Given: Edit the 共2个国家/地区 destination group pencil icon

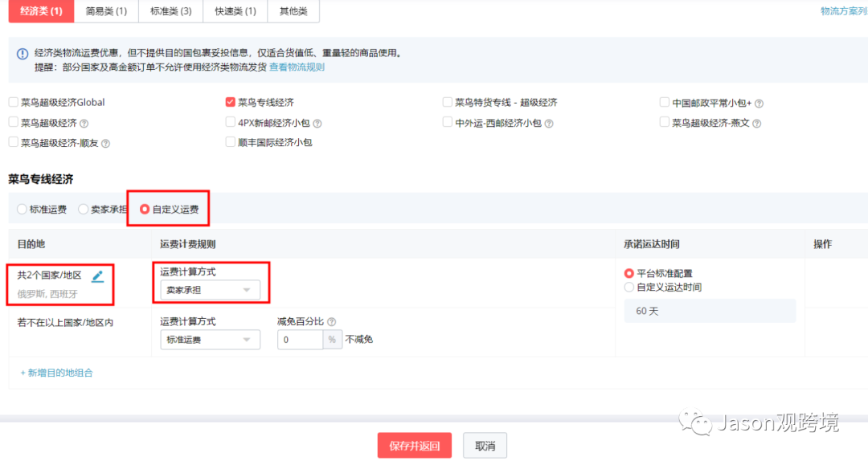Looking at the screenshot, I should tap(97, 276).
